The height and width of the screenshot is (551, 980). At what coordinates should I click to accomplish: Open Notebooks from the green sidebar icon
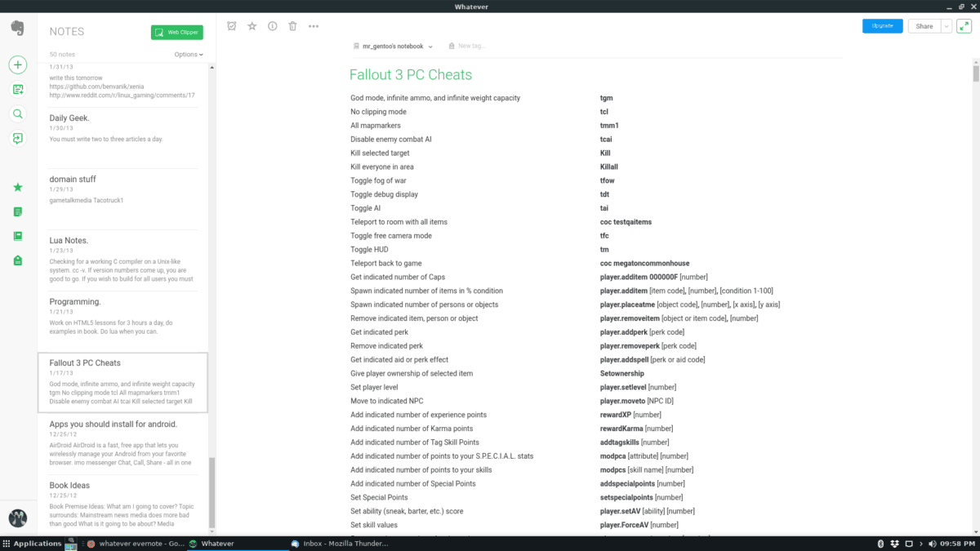(x=17, y=235)
